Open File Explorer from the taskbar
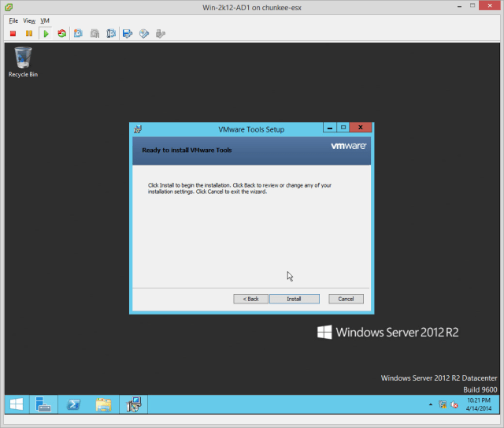 click(x=103, y=404)
